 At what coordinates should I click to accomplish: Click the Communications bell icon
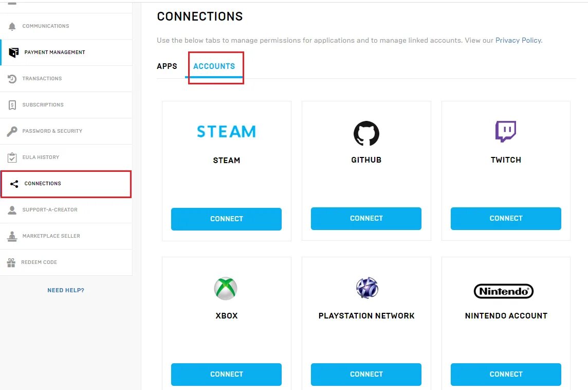coord(12,26)
